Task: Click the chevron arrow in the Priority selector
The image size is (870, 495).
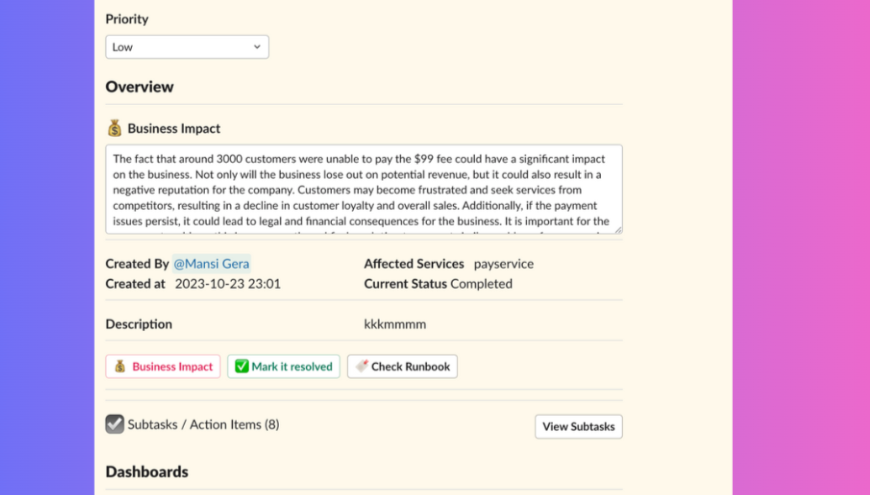Action: click(x=257, y=47)
